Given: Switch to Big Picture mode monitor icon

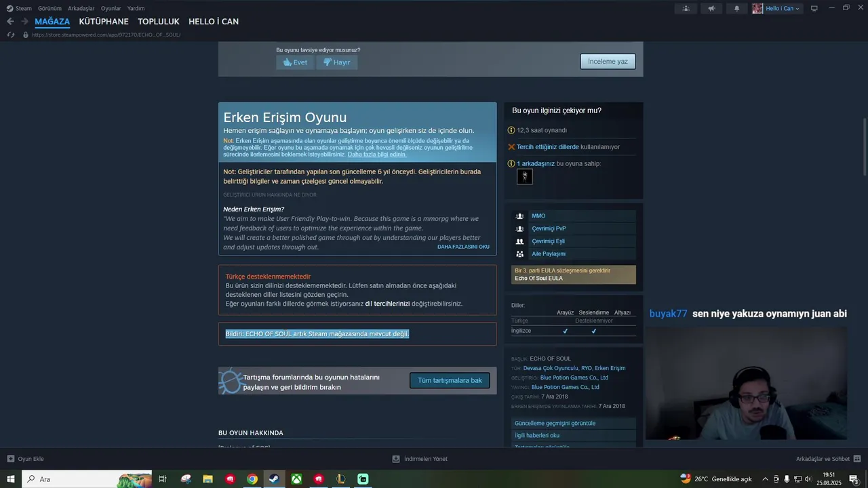Looking at the screenshot, I should point(814,8).
